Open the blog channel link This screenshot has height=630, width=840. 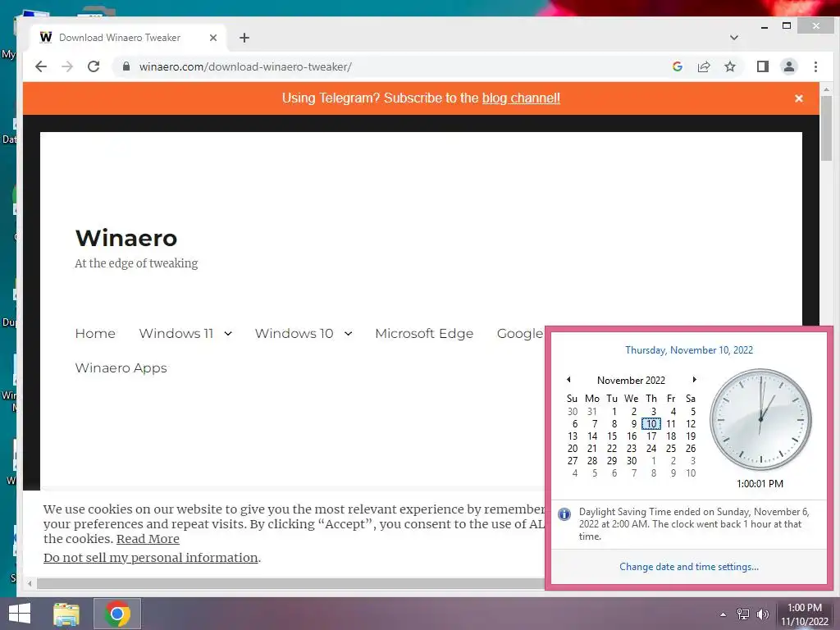click(521, 98)
